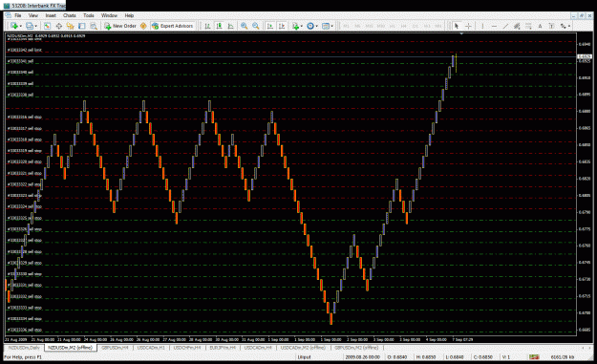The image size is (597, 364).
Task: Switch to the USDCADm,M2 (offline) tab
Action: click(303, 348)
